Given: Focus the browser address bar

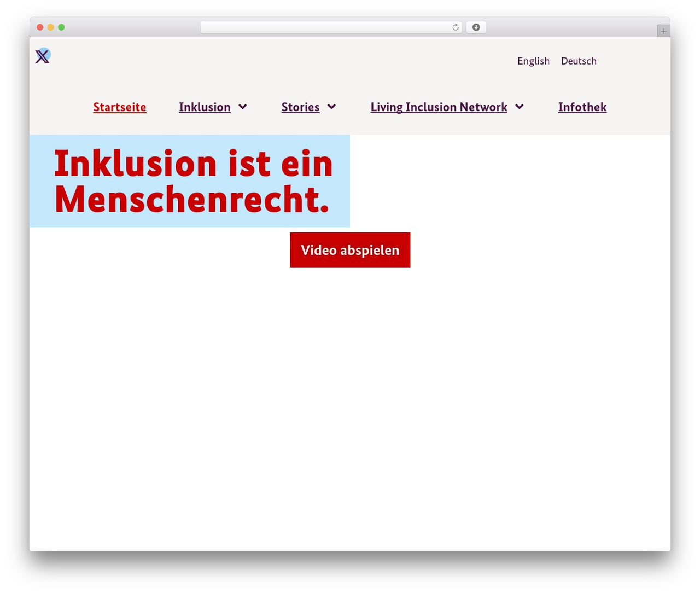Looking at the screenshot, I should (x=331, y=27).
